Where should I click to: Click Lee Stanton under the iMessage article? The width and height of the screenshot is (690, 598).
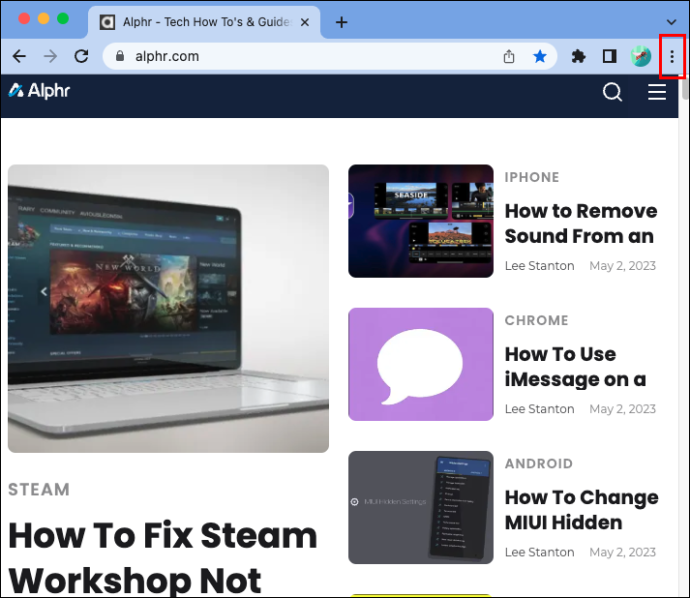coord(540,409)
